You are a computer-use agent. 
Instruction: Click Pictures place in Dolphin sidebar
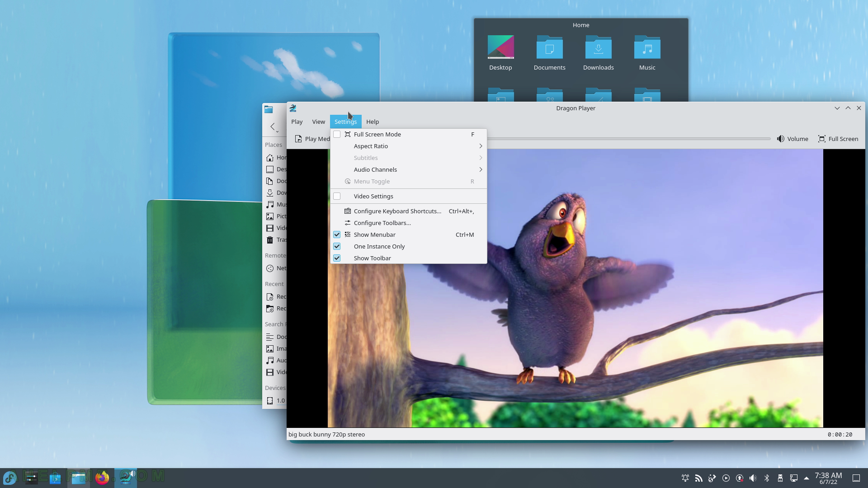[276, 216]
